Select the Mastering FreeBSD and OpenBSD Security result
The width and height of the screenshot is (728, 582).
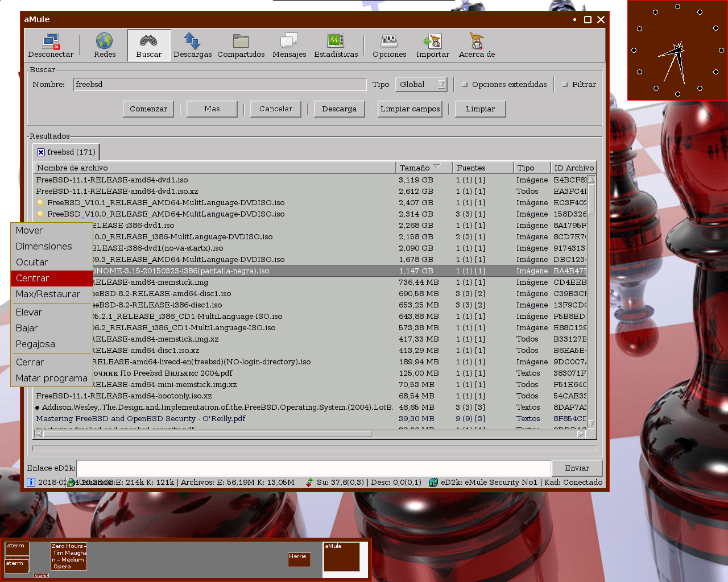click(x=311, y=419)
